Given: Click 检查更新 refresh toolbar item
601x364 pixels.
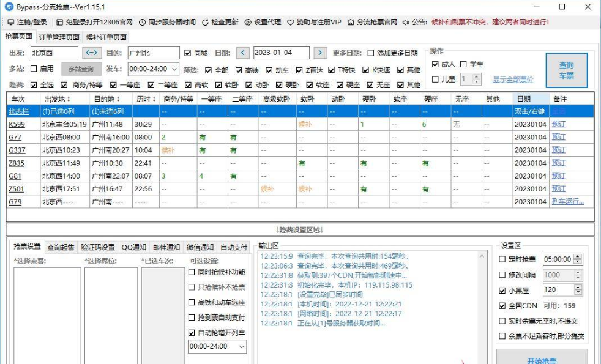Looking at the screenshot, I should coord(220,22).
